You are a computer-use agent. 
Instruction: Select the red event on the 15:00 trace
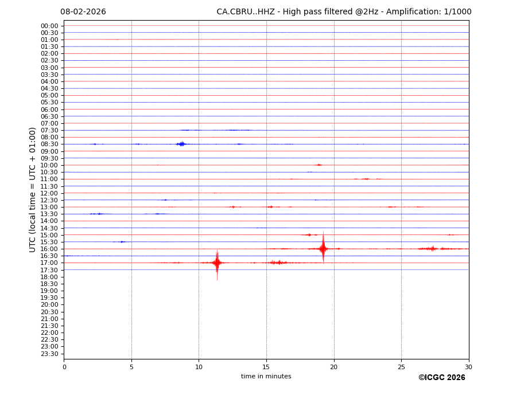(x=309, y=234)
